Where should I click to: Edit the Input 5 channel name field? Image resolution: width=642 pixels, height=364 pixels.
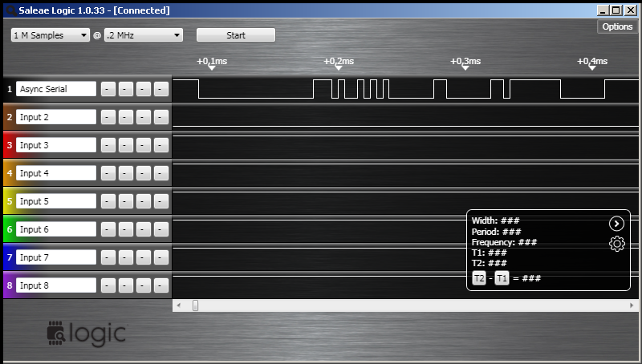coord(56,201)
